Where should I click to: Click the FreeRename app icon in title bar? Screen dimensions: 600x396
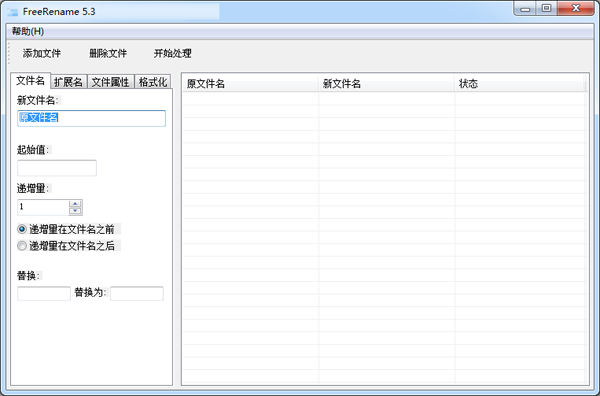tap(12, 12)
